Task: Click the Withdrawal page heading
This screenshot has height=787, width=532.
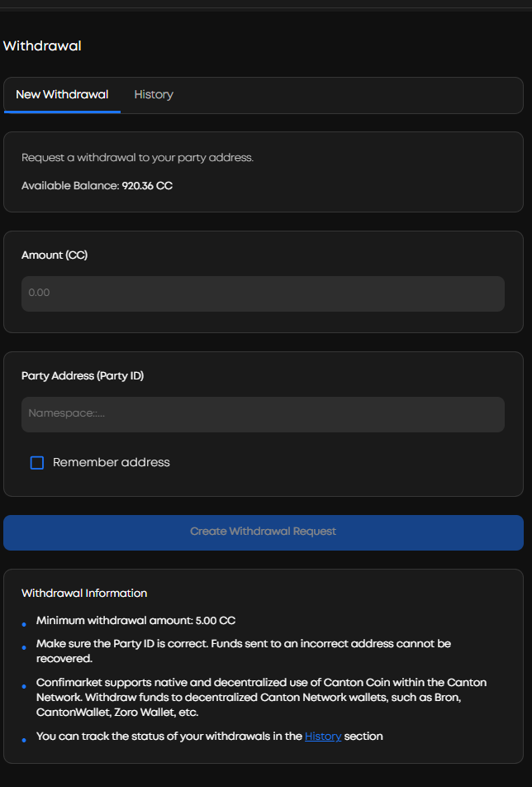Action: click(42, 46)
